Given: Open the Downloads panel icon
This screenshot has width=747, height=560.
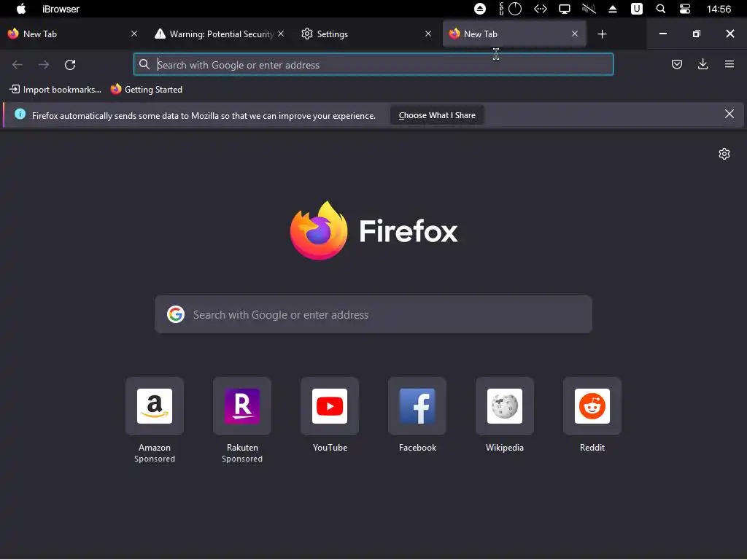Looking at the screenshot, I should pos(703,64).
